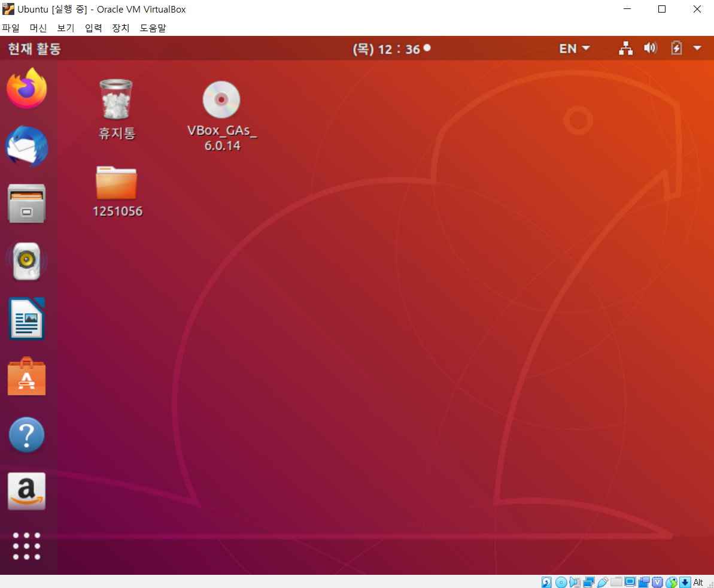Click the audio status icon in the VirtualBox bar
The width and height of the screenshot is (714, 588).
[575, 581]
